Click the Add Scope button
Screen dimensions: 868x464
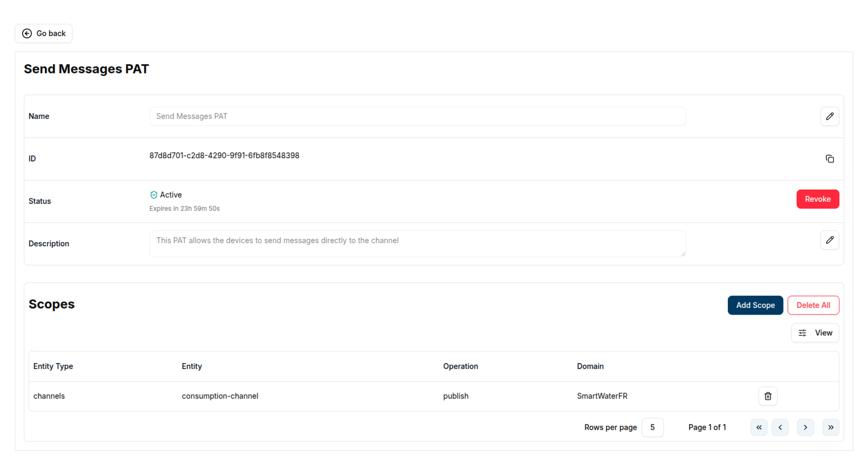pyautogui.click(x=755, y=305)
